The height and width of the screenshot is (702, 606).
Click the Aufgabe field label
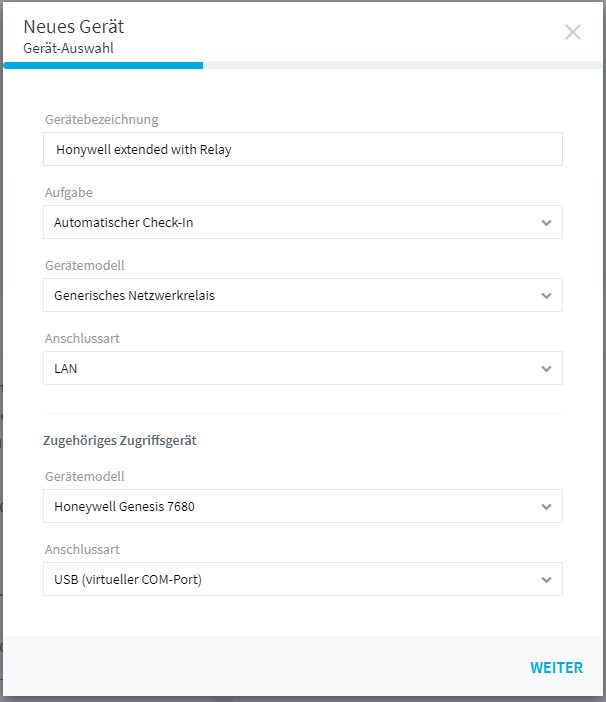pos(68,193)
